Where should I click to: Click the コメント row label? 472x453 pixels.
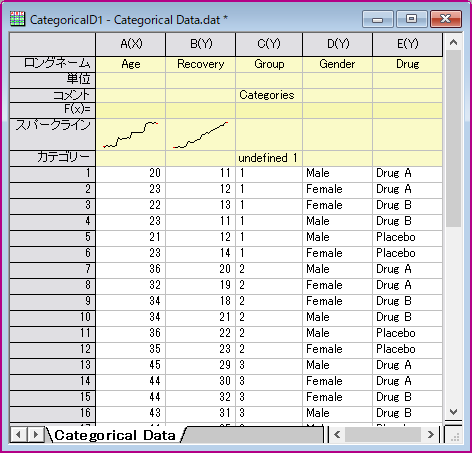(x=53, y=95)
